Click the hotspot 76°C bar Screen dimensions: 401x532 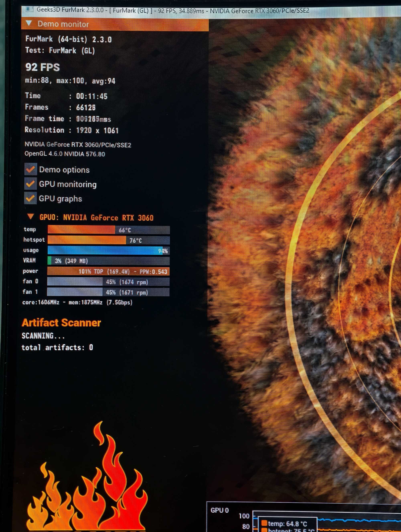pyautogui.click(x=109, y=240)
